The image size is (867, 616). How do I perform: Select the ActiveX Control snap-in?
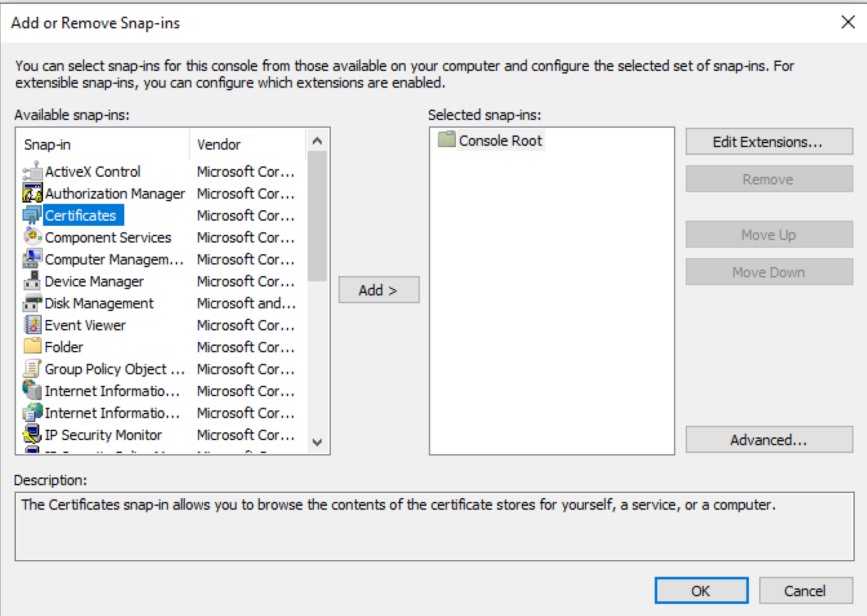tap(93, 172)
